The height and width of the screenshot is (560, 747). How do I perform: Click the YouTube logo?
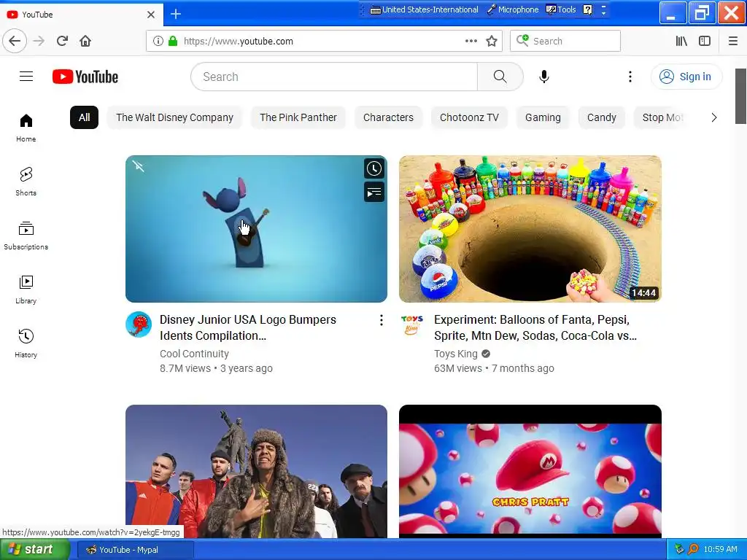[85, 77]
